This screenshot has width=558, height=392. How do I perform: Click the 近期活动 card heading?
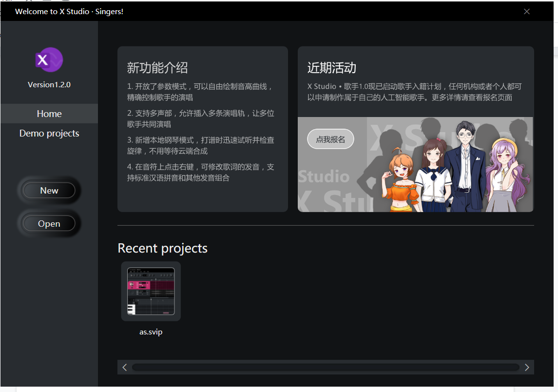click(x=332, y=68)
